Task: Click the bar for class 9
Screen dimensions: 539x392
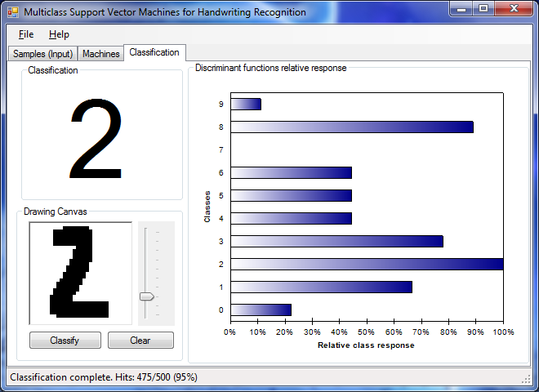Action: tap(246, 105)
